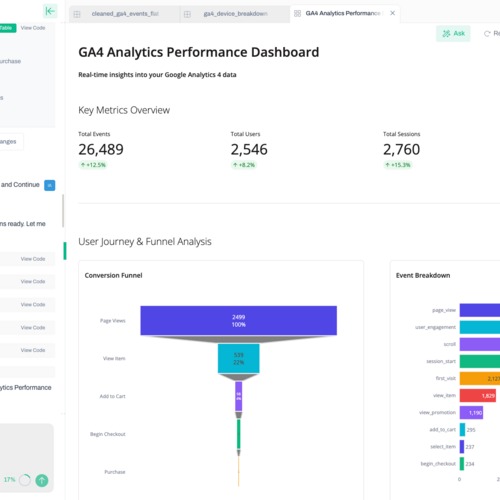Click the circular progress indicator beside 17%
The width and height of the screenshot is (500, 500).
click(x=25, y=480)
